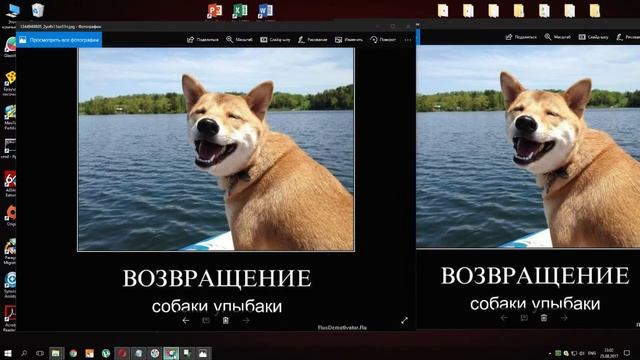Go to next photo in right window
The image size is (640, 360).
click(x=564, y=318)
